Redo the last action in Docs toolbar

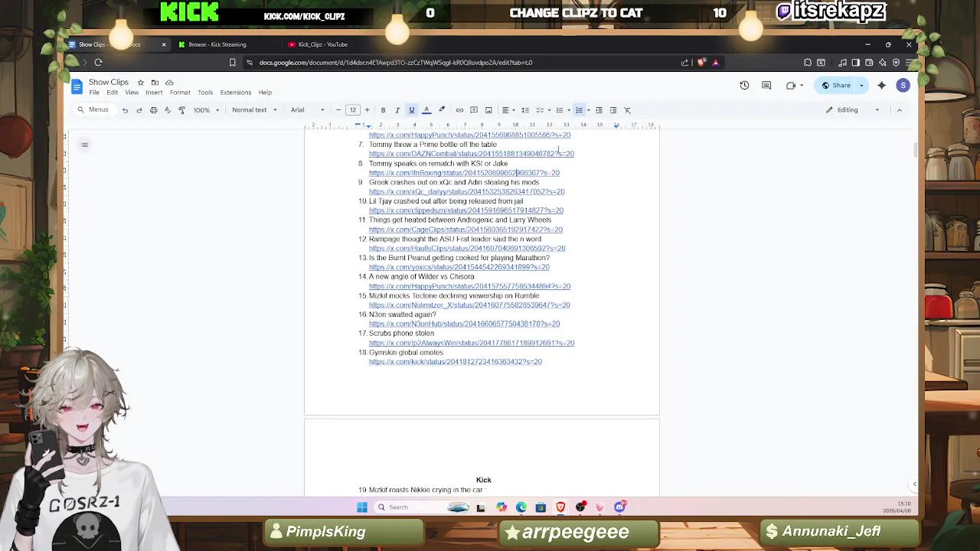point(139,110)
